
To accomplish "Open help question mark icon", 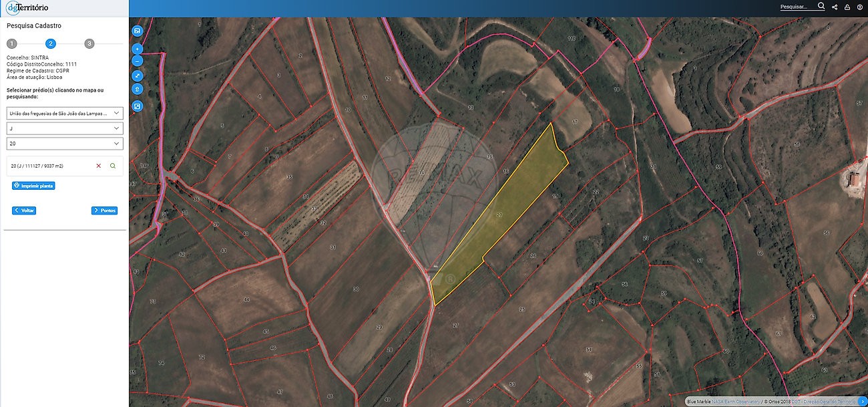I will [x=860, y=7].
